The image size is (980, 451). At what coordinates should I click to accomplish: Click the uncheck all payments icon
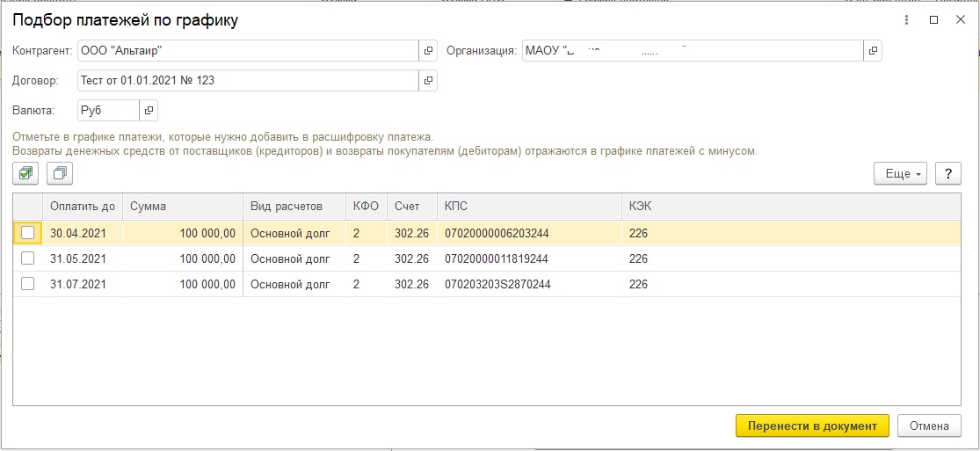click(60, 173)
